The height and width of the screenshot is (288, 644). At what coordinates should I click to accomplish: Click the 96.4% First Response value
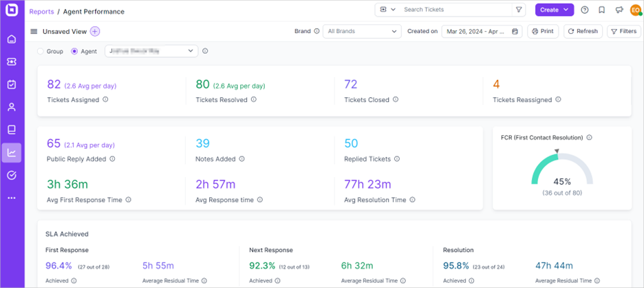point(58,266)
